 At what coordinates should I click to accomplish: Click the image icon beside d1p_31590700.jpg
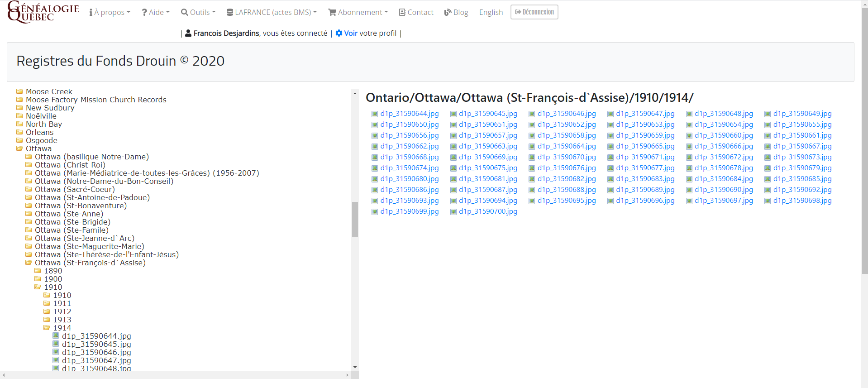453,212
